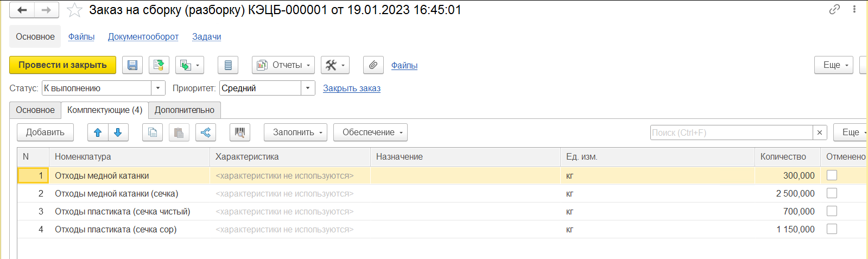Click the Закрыть заказ link
Screen dimensions: 868x259
coord(352,89)
